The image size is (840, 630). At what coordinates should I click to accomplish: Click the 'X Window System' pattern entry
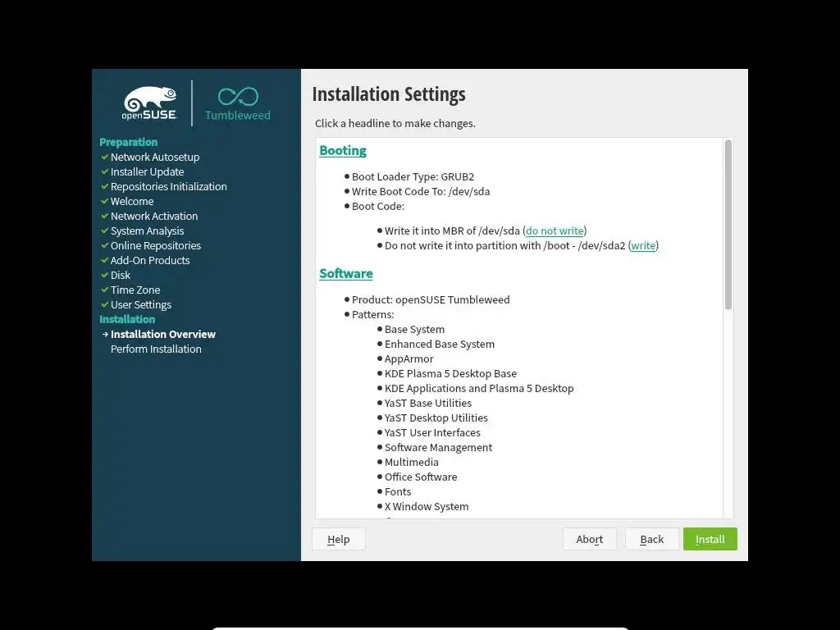coord(427,506)
